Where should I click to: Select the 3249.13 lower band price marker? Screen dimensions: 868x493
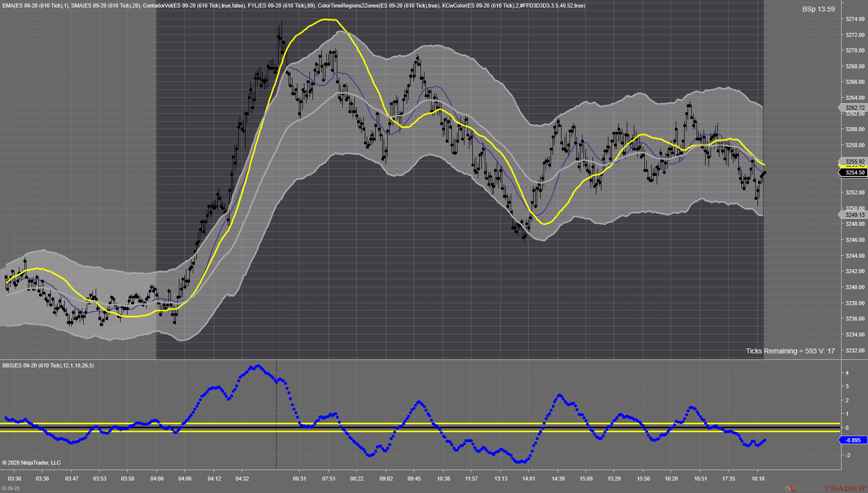click(854, 215)
